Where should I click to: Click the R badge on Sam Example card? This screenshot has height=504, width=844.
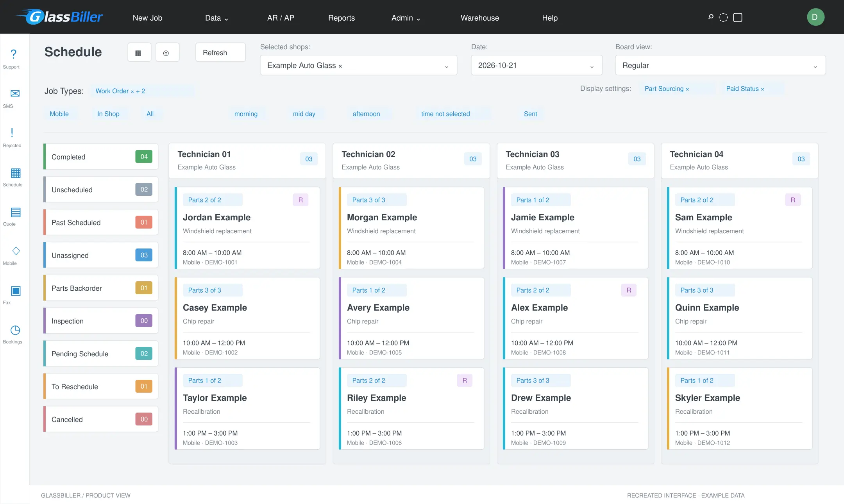coord(793,200)
